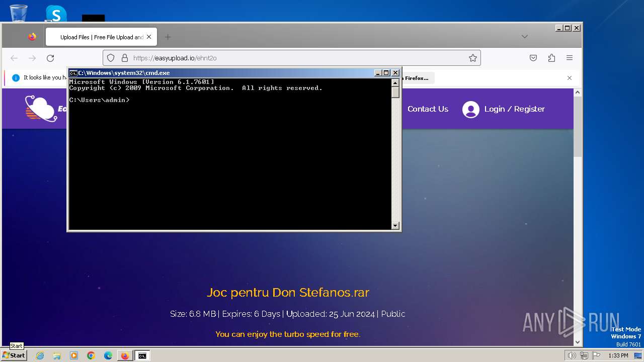Viewport: 644px width, 362px height.
Task: Click the turbo speed for free text
Action: point(288,334)
